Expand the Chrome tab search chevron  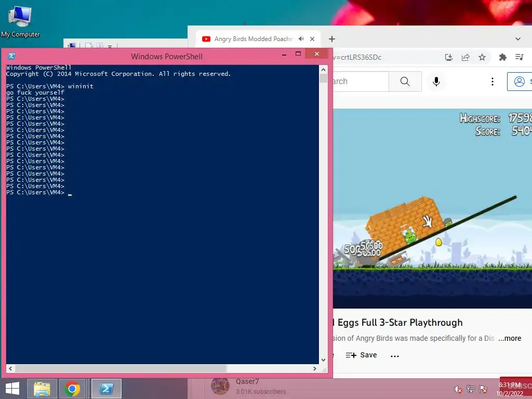pyautogui.click(x=518, y=39)
